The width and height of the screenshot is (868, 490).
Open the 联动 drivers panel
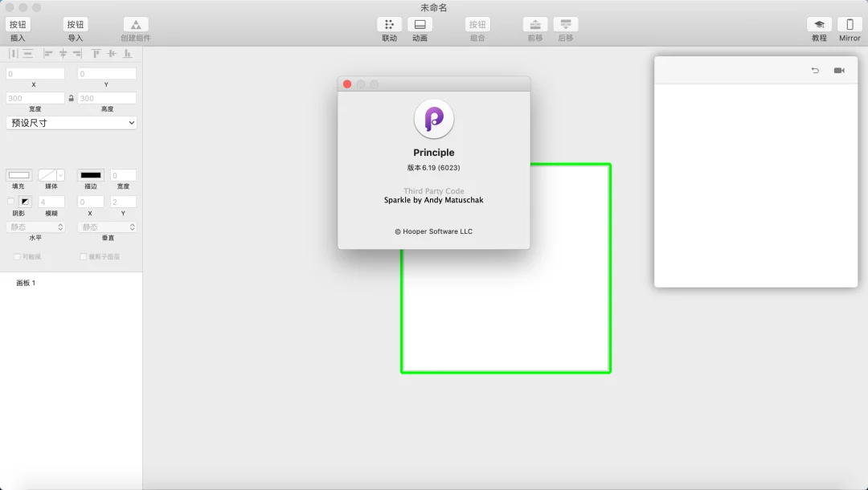tap(389, 24)
